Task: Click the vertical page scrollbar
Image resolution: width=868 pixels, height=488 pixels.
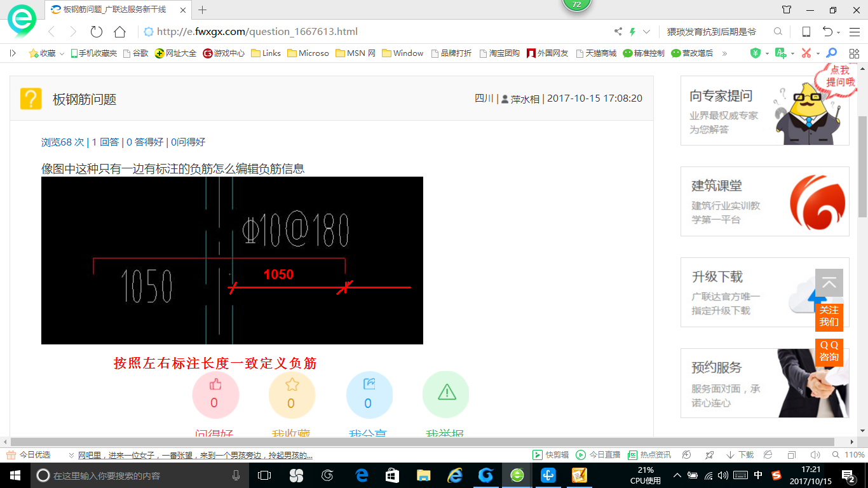Action: click(862, 166)
